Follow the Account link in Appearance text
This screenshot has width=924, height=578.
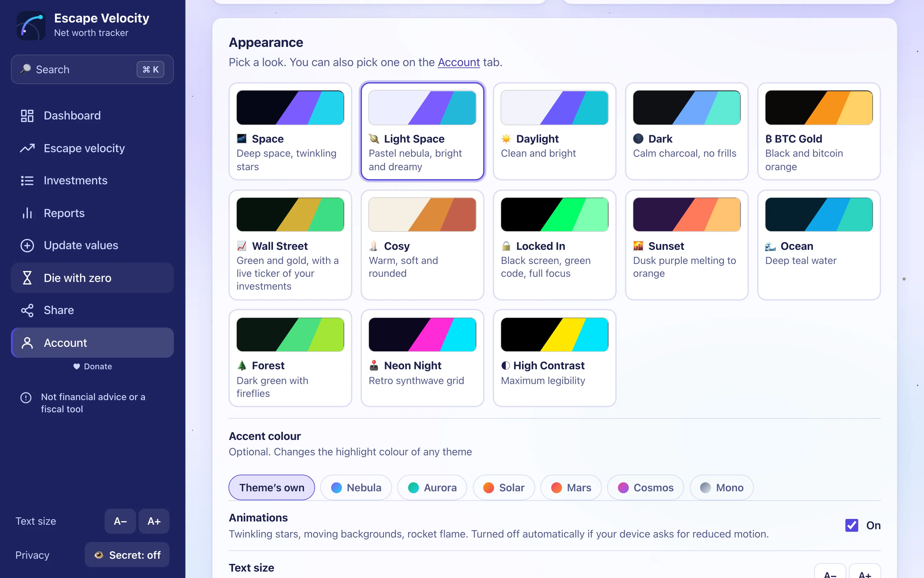[458, 62]
